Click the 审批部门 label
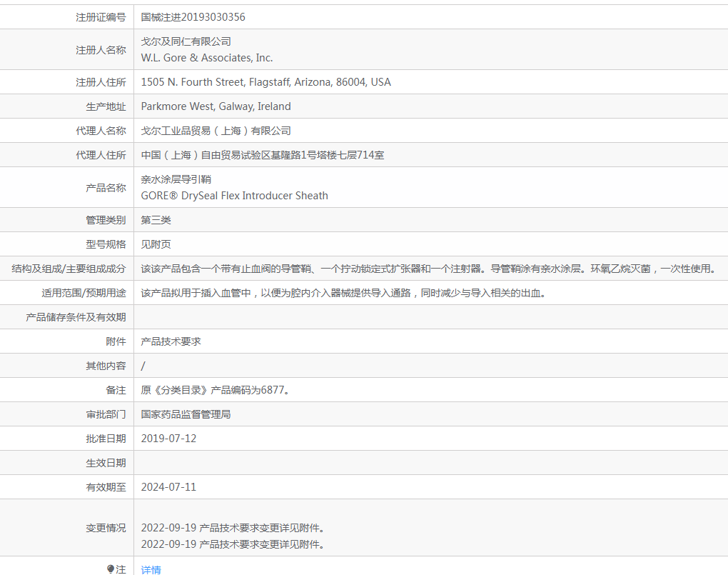The width and height of the screenshot is (728, 575). click(x=106, y=414)
